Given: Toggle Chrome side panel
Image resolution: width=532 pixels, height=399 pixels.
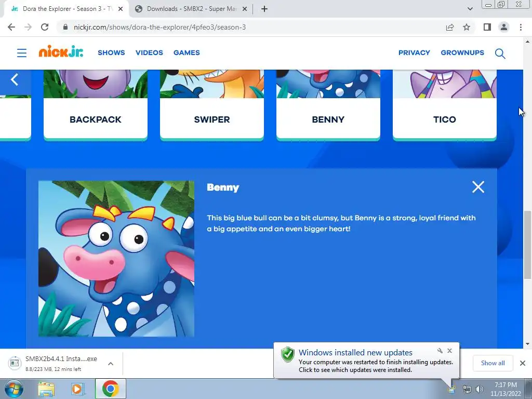Looking at the screenshot, I should coord(487,27).
